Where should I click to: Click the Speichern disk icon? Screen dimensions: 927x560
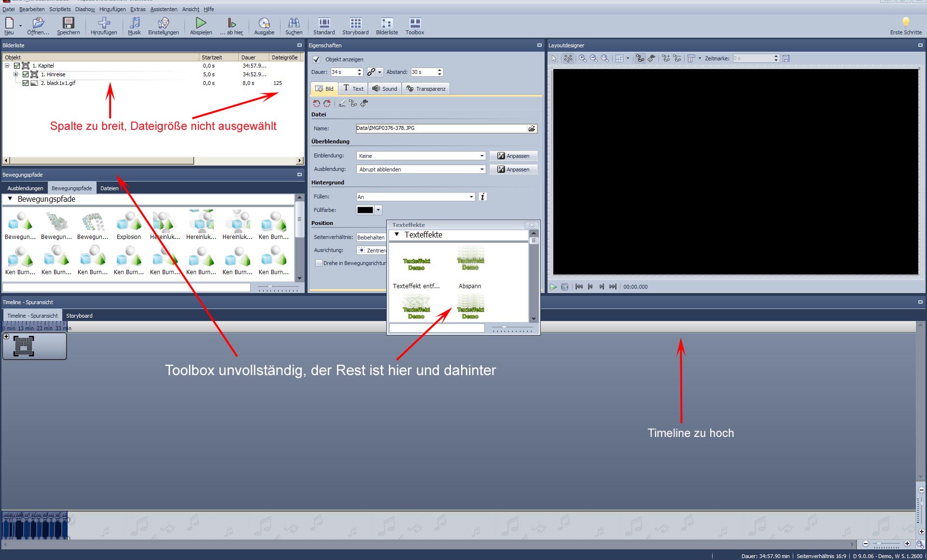pos(68,23)
